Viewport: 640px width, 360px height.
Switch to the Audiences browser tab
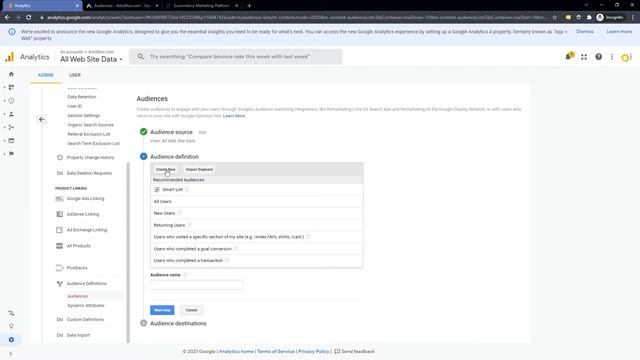pos(122,6)
